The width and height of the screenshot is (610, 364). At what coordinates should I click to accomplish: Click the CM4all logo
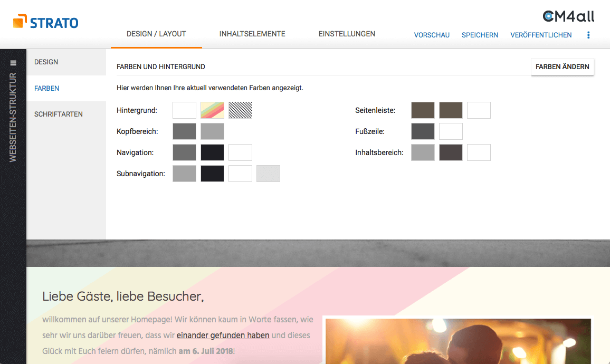(x=568, y=16)
